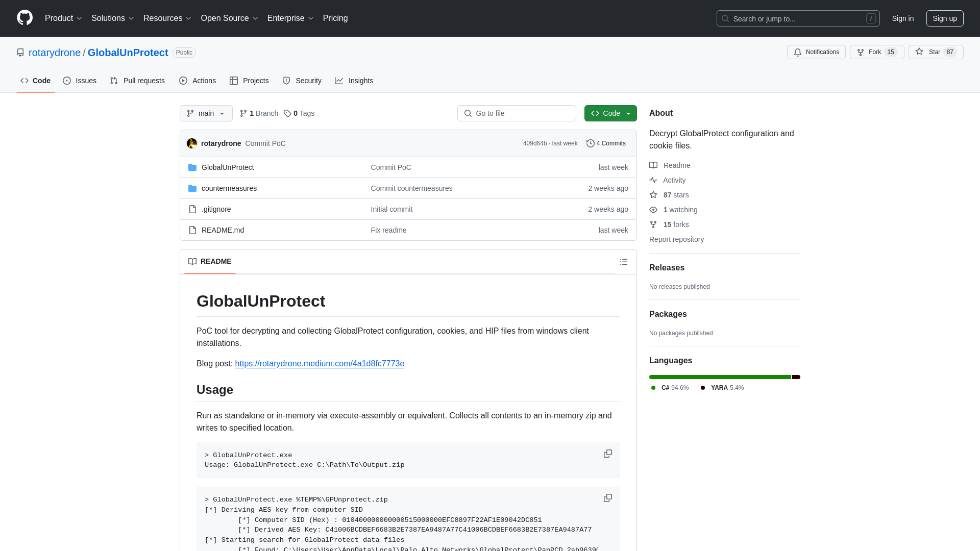Select the README tab header
Screen dimensions: 980x551
(x=210, y=261)
